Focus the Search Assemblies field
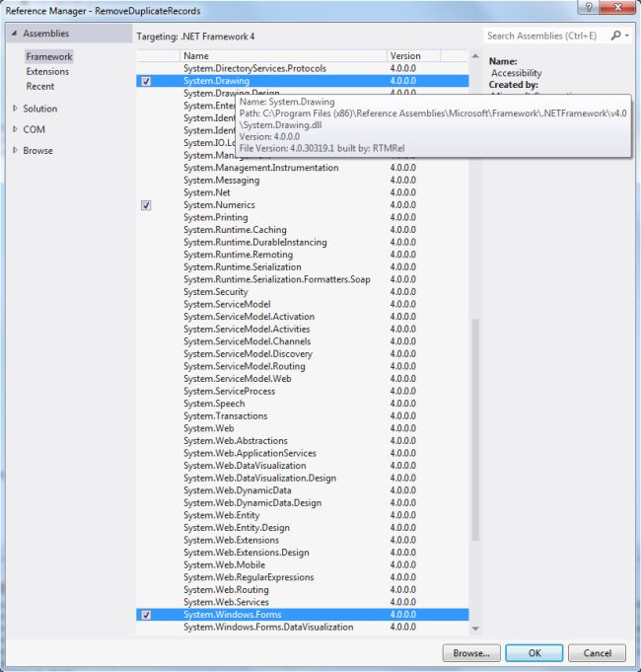The image size is (641, 672). click(x=545, y=36)
